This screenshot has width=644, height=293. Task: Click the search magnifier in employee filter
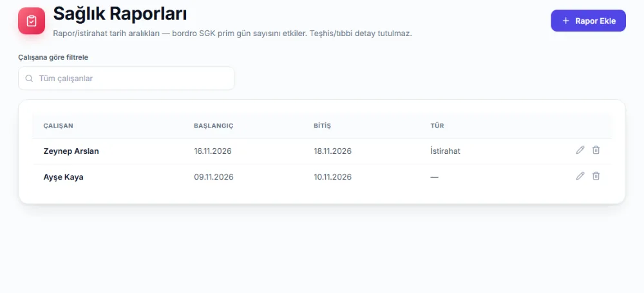pos(29,79)
